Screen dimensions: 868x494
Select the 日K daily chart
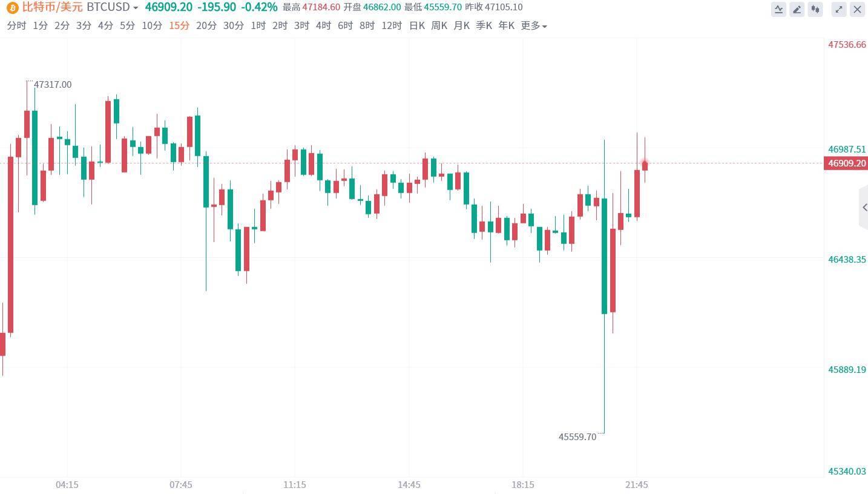point(417,25)
